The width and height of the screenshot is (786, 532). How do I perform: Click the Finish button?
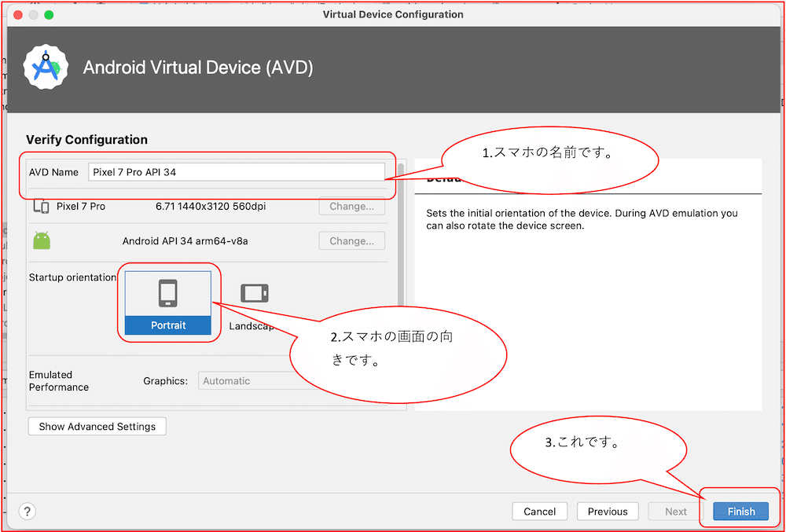click(x=741, y=512)
